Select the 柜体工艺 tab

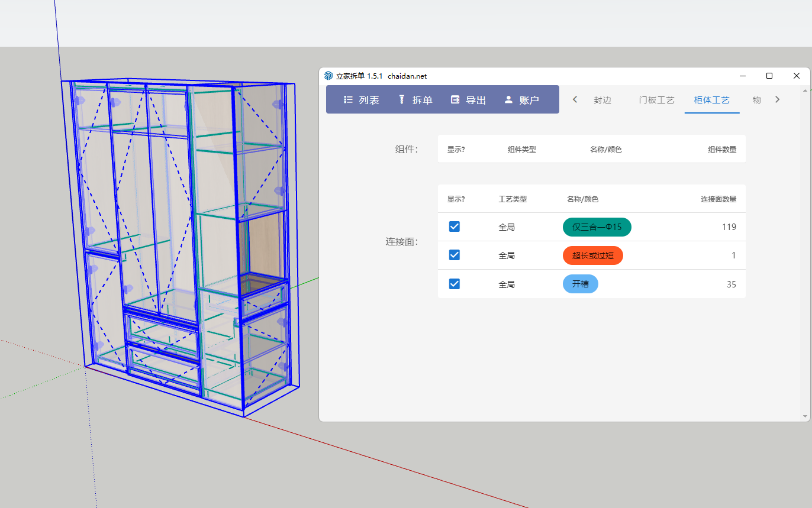coord(711,100)
